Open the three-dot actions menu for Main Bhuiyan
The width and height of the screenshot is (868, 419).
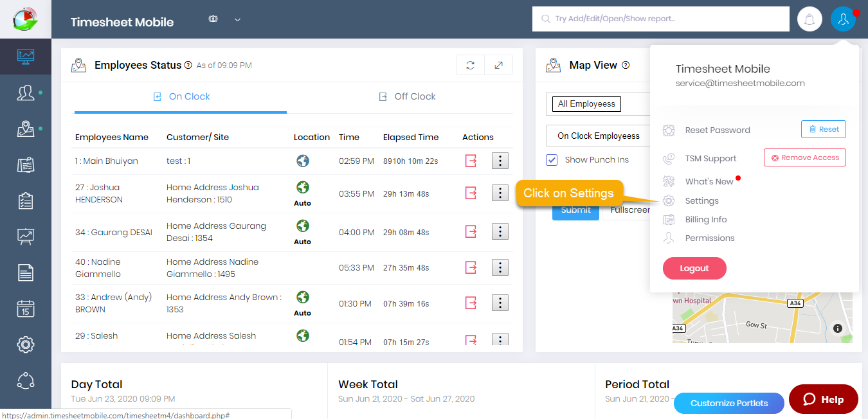pos(500,161)
